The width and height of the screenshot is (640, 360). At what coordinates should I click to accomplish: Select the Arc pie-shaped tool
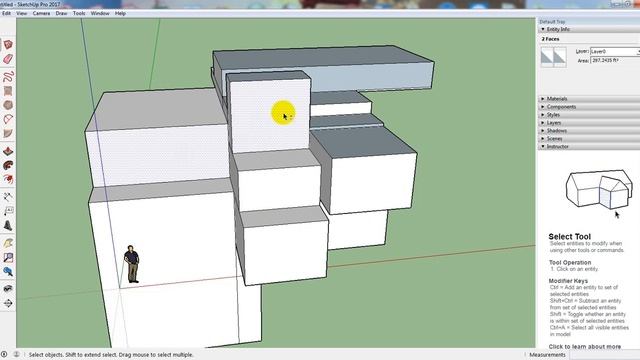(x=8, y=133)
